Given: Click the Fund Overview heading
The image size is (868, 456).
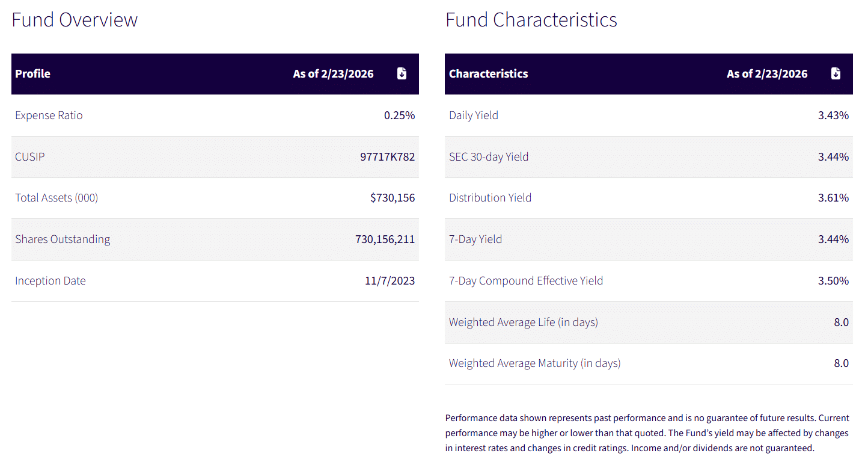Looking at the screenshot, I should 75,20.
